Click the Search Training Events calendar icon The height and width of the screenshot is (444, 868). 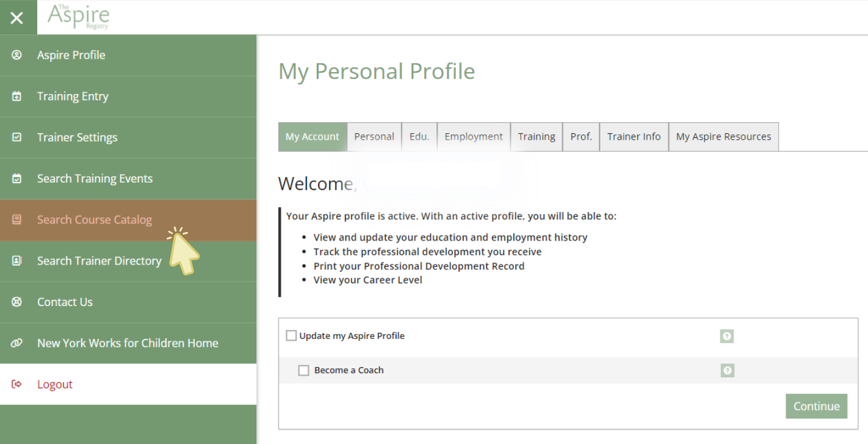point(16,179)
